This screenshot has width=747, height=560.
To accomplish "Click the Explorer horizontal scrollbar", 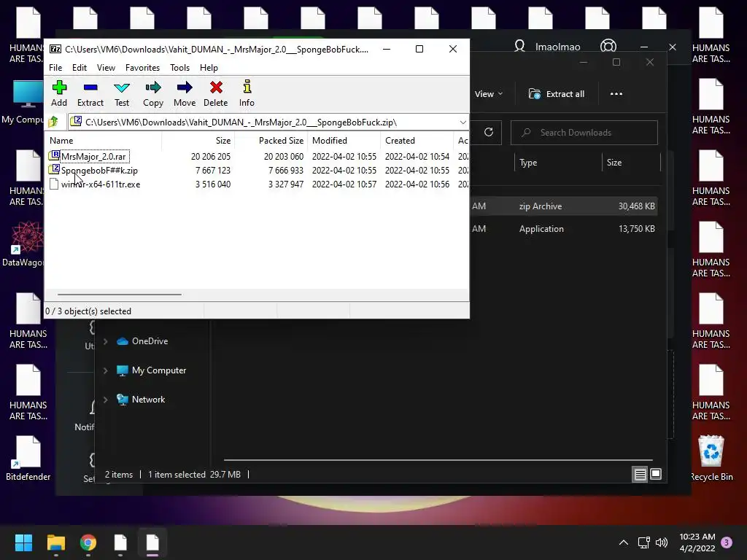I will coord(438,460).
